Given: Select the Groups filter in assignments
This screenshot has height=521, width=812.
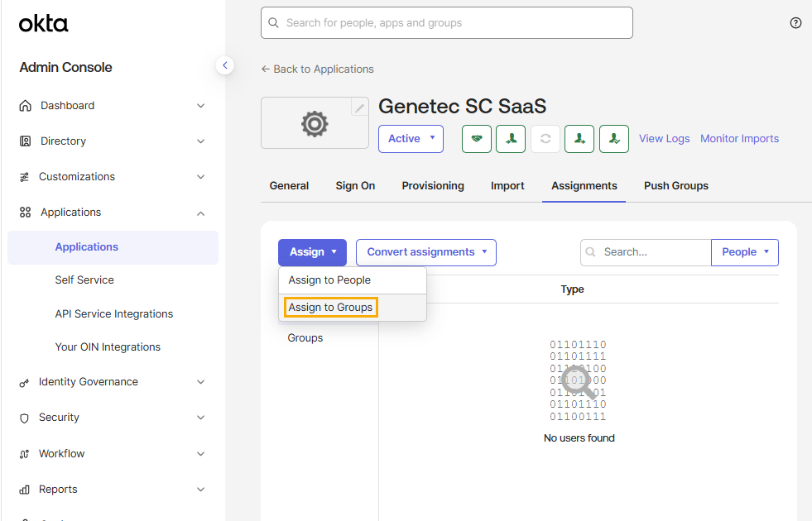Looking at the screenshot, I should pos(305,338).
